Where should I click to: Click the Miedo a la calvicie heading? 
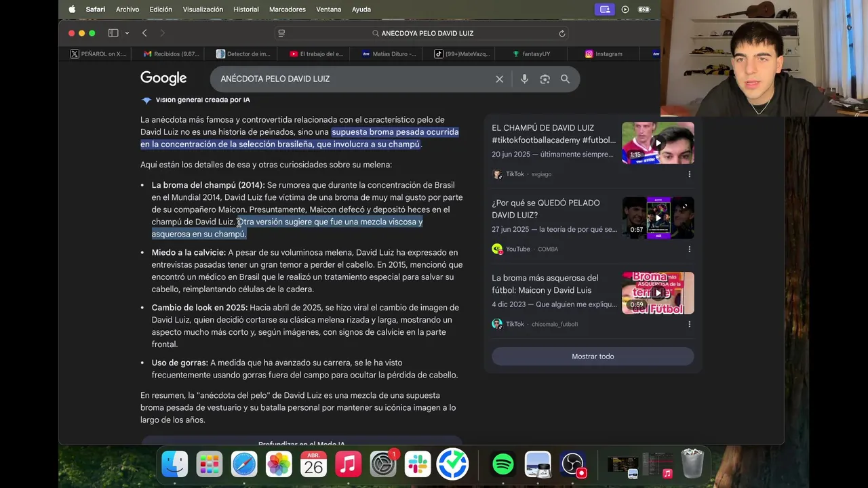189,252
